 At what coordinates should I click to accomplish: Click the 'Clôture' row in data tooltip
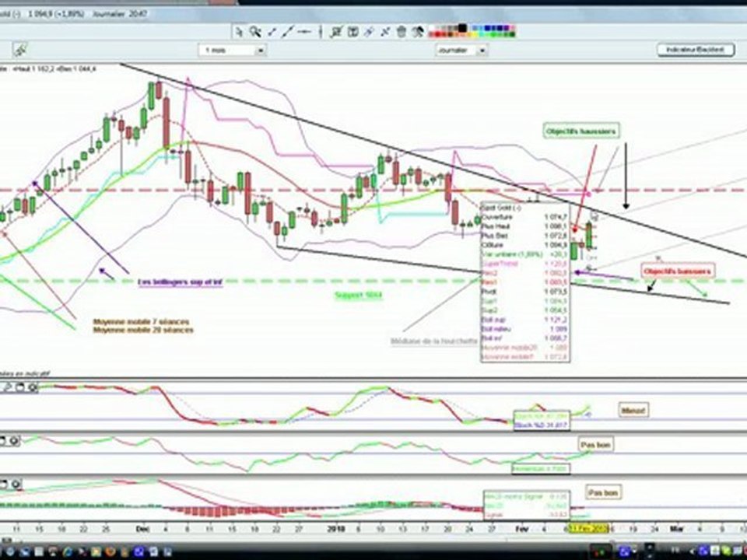tap(525, 245)
